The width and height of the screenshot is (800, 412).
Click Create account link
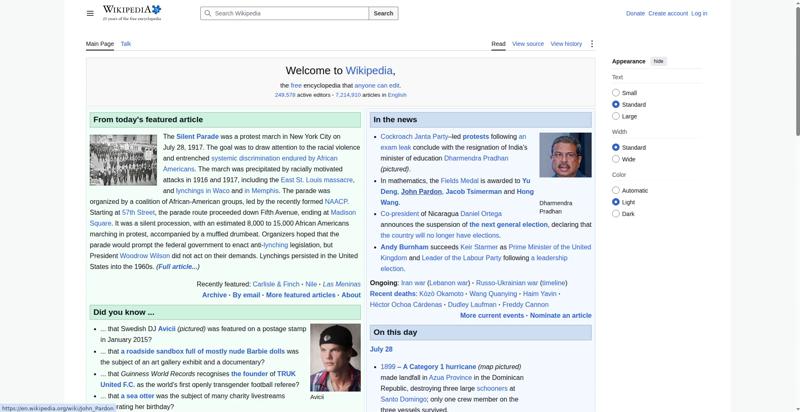tap(668, 13)
